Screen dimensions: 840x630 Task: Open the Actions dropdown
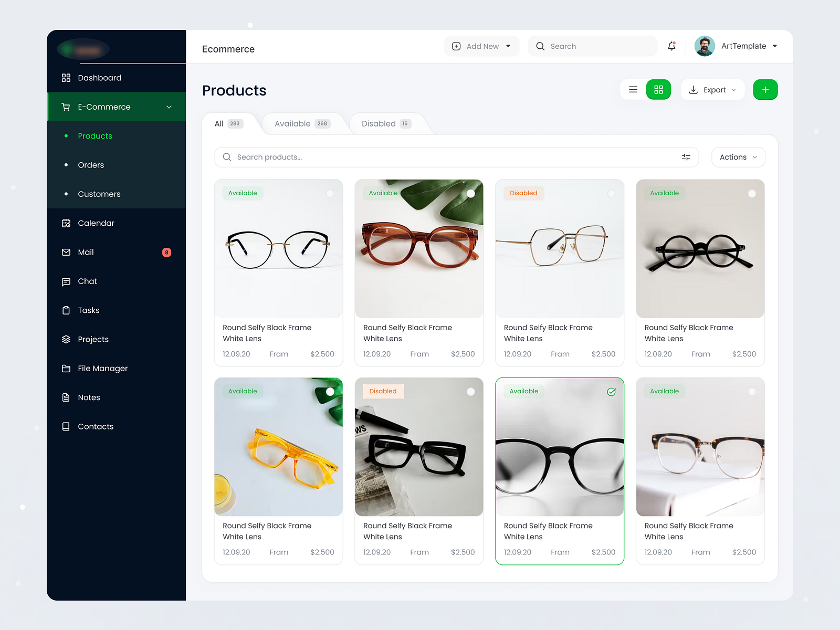coord(738,157)
